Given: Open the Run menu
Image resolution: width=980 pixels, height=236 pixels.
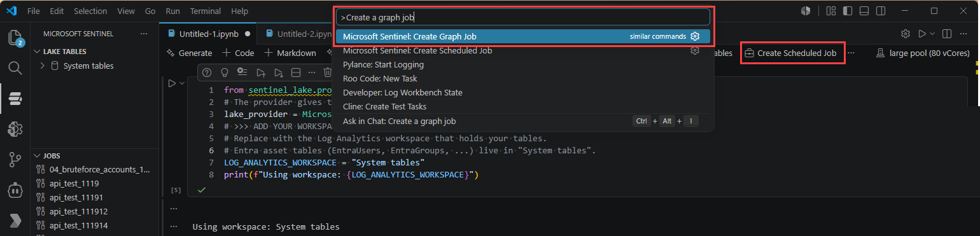Looking at the screenshot, I should coord(172,11).
